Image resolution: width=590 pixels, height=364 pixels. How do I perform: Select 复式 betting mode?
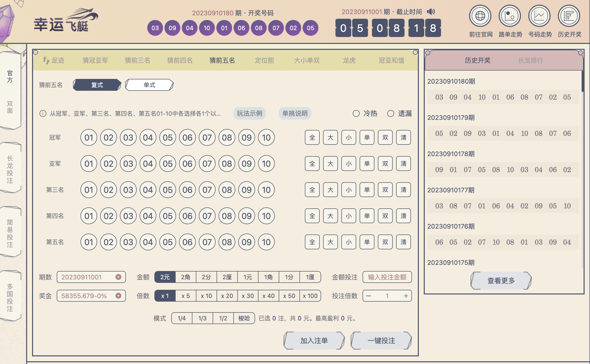[x=97, y=85]
